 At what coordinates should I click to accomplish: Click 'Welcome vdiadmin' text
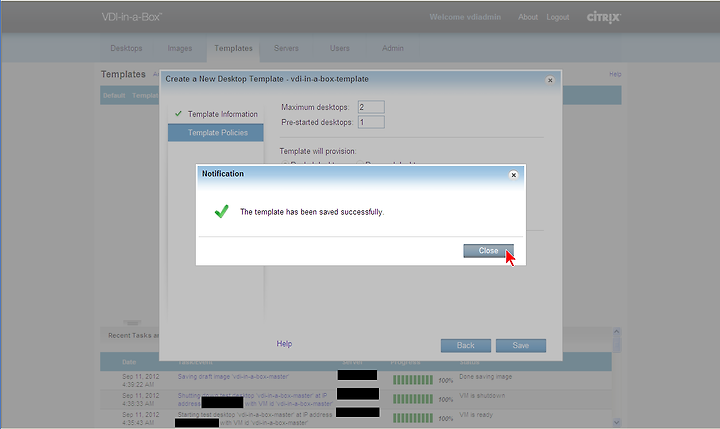[x=465, y=17]
